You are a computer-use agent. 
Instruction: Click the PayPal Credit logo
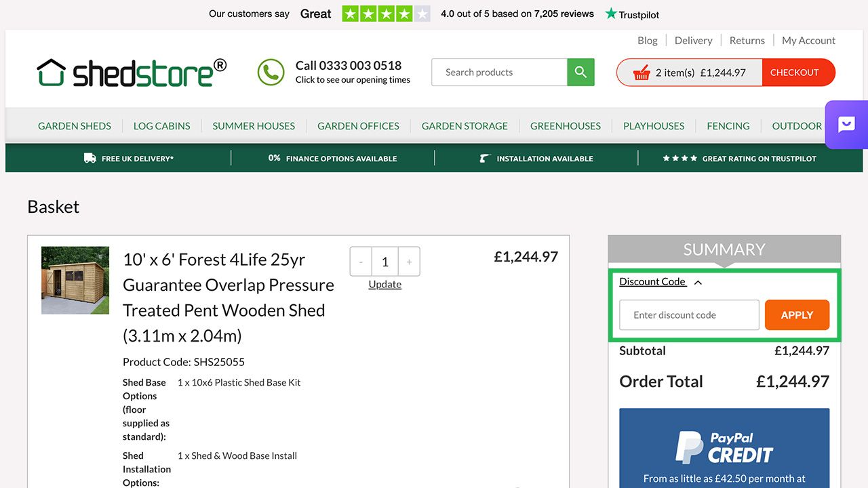724,447
